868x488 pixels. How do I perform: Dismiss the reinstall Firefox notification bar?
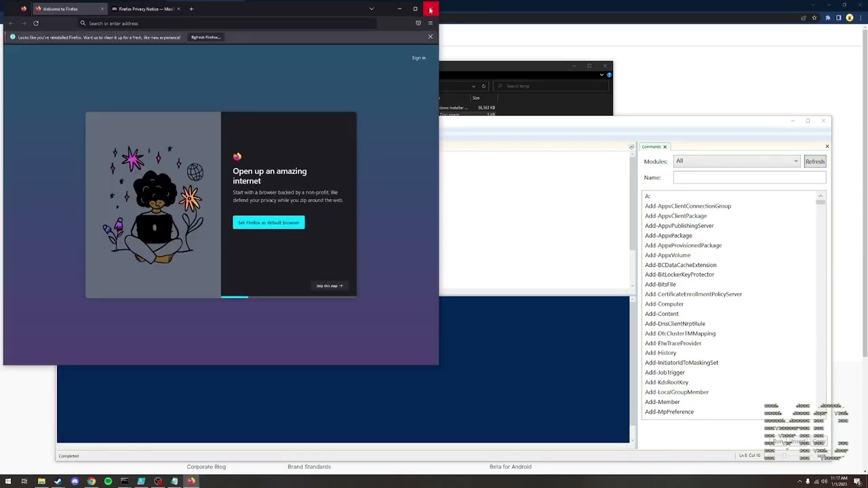(430, 37)
